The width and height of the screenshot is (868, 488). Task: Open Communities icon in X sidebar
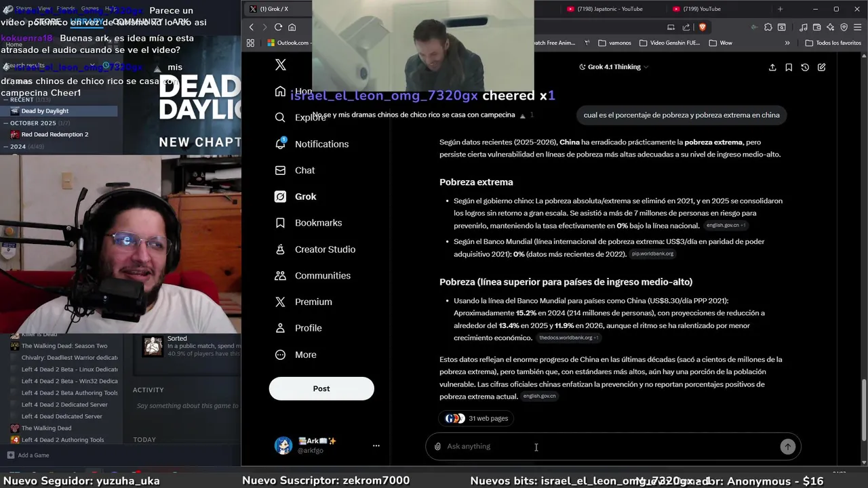coord(280,275)
